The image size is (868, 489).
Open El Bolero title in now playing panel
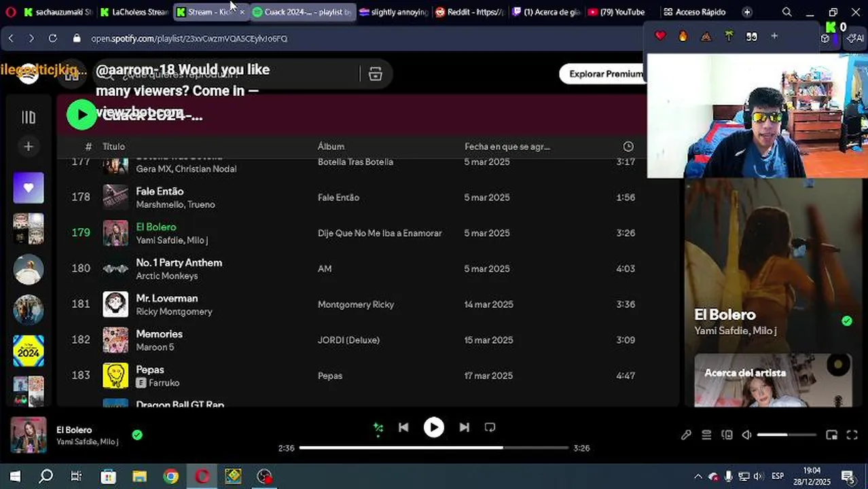[x=725, y=314]
